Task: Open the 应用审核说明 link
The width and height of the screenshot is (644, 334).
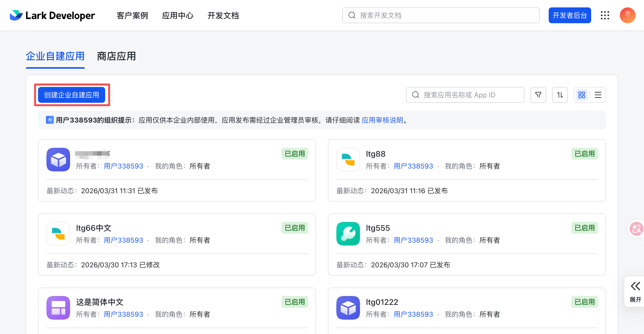Action: (382, 120)
